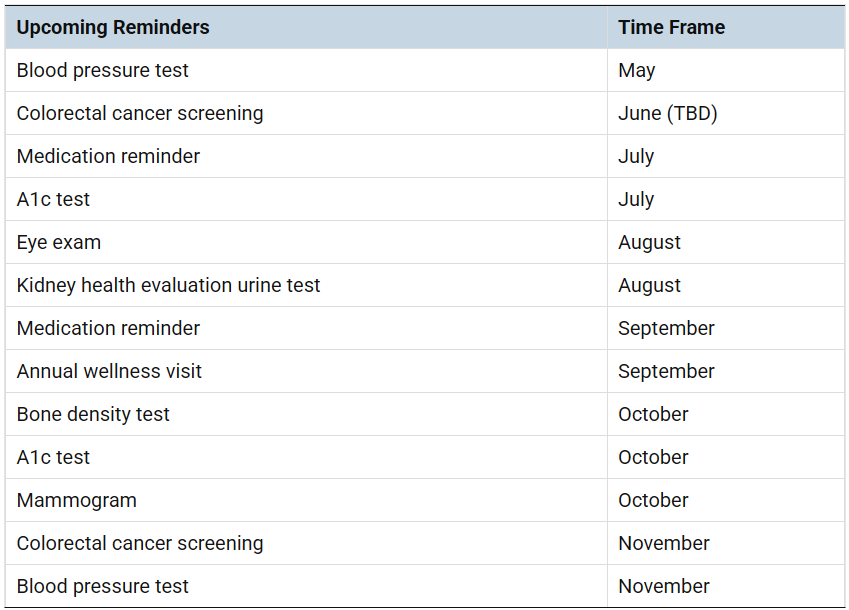
Task: Select the Eye exam reminder cell
Action: coord(59,242)
